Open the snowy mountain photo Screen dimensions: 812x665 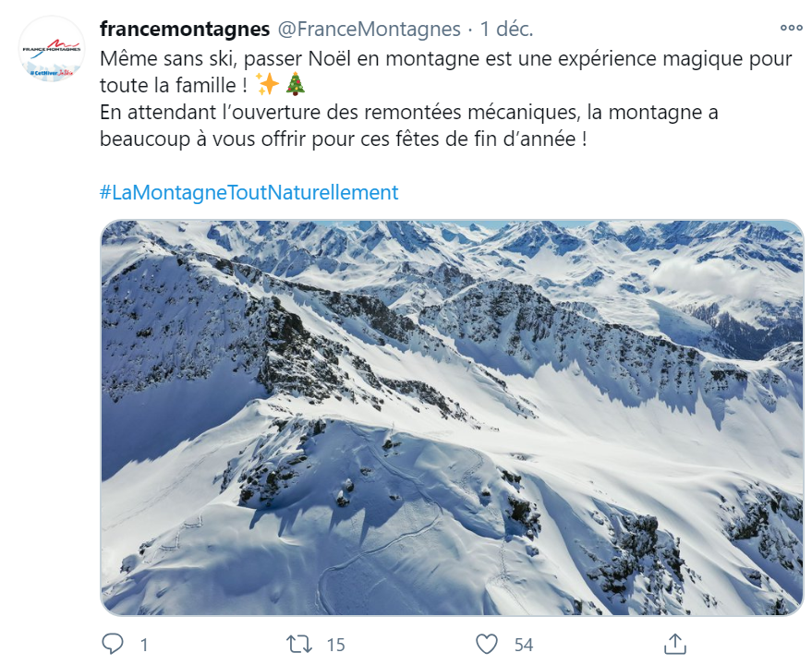pyautogui.click(x=452, y=417)
